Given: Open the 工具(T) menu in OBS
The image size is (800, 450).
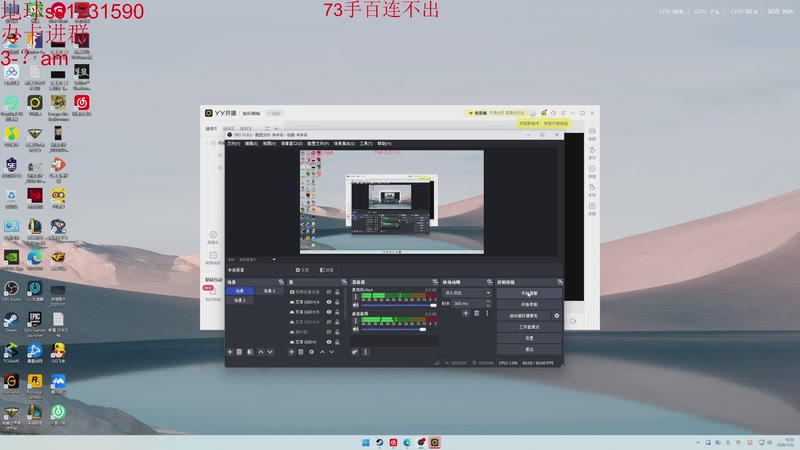Looking at the screenshot, I should point(366,144).
